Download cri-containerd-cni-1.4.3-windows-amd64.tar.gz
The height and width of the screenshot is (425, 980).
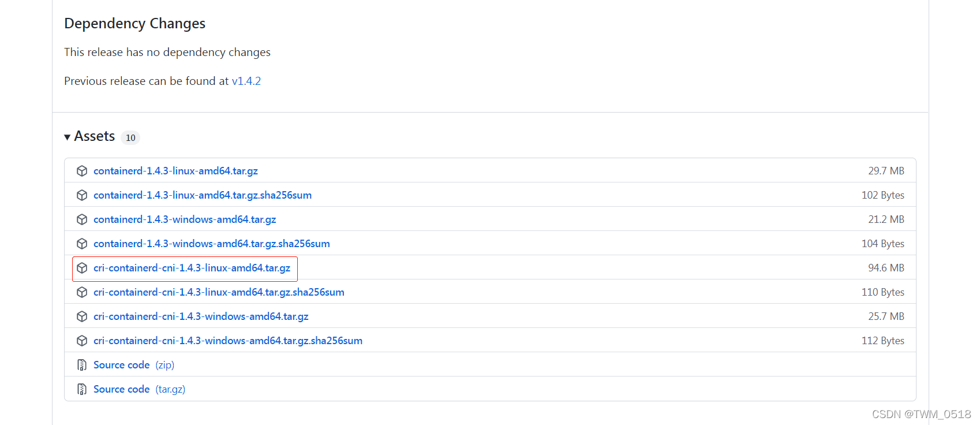[201, 316]
